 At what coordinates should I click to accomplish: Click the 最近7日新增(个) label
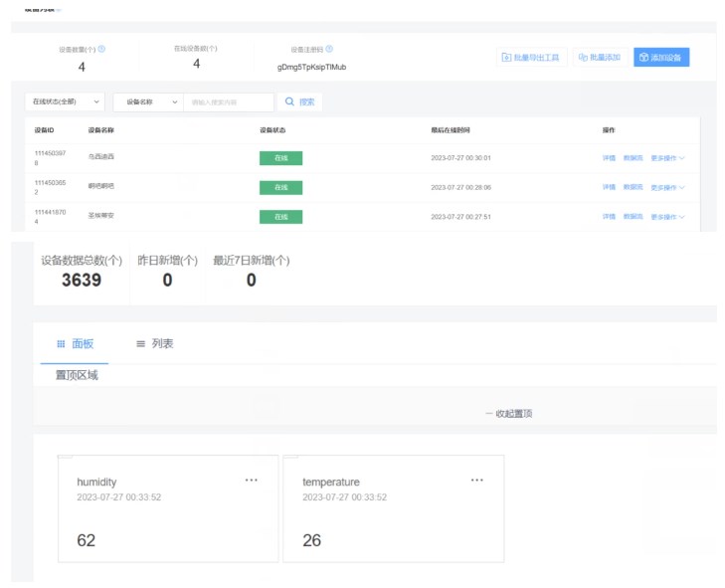pos(251,261)
